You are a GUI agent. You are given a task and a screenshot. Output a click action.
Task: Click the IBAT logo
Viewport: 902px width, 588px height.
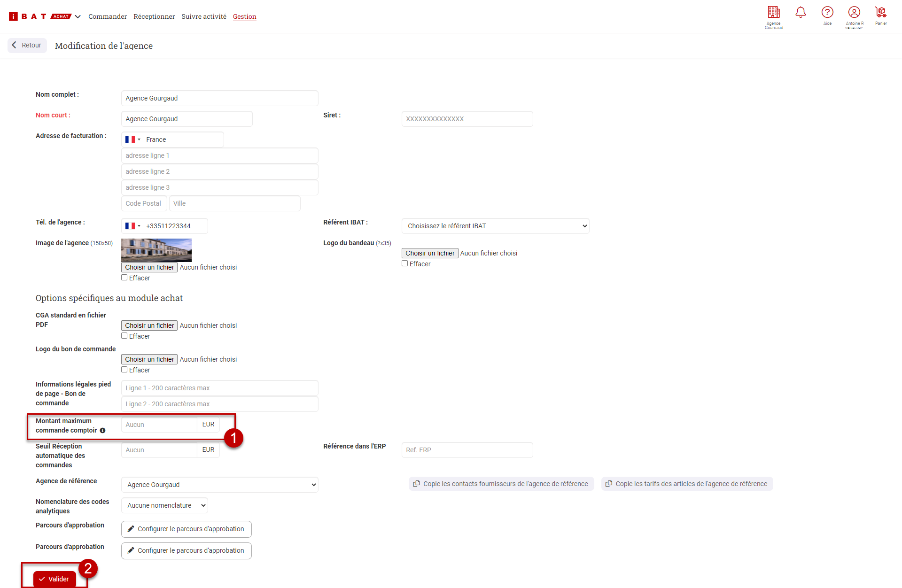(28, 16)
